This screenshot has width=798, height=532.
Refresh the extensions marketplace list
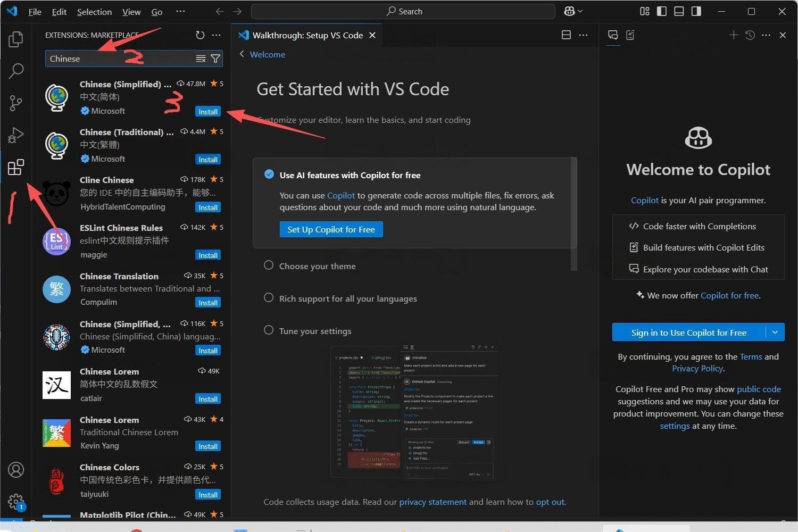tap(200, 35)
